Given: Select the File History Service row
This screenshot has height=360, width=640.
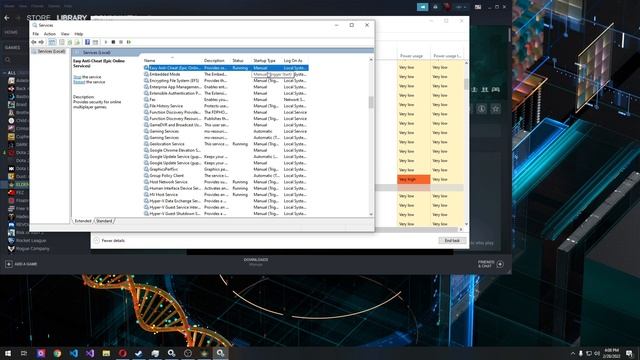Looking at the screenshot, I should [226, 106].
